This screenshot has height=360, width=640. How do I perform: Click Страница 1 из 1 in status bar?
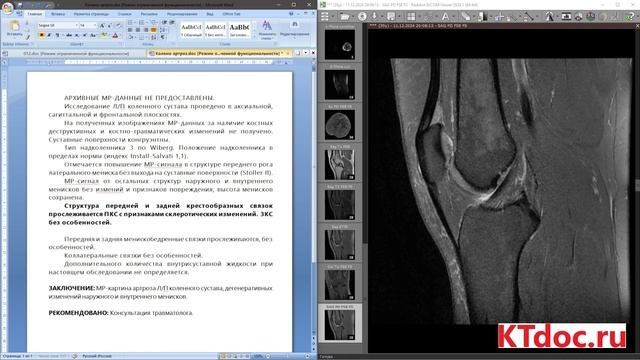pos(17,356)
